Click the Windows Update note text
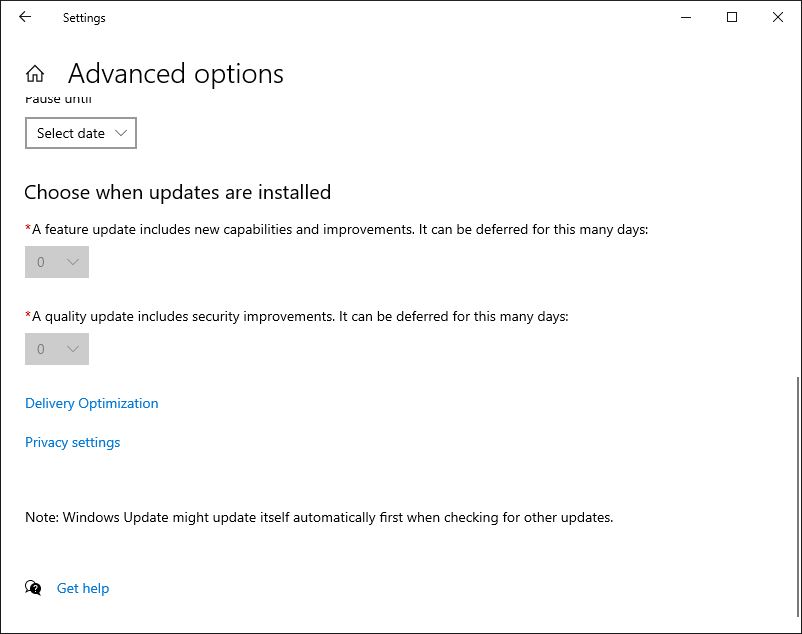The width and height of the screenshot is (802, 634). coord(319,518)
